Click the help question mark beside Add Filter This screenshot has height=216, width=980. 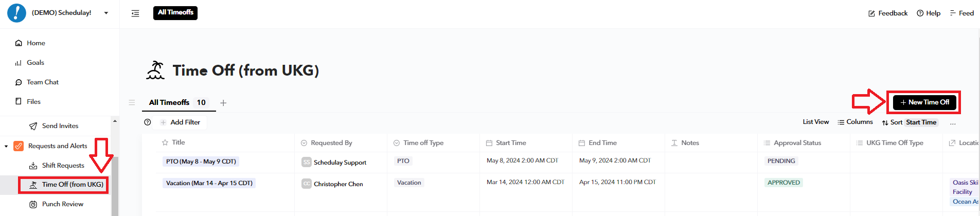[x=148, y=122]
